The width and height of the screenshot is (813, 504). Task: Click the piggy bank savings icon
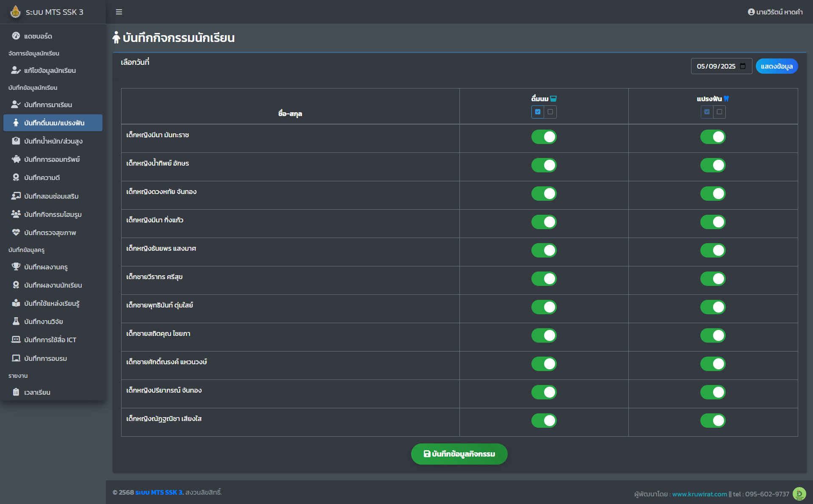click(x=16, y=159)
